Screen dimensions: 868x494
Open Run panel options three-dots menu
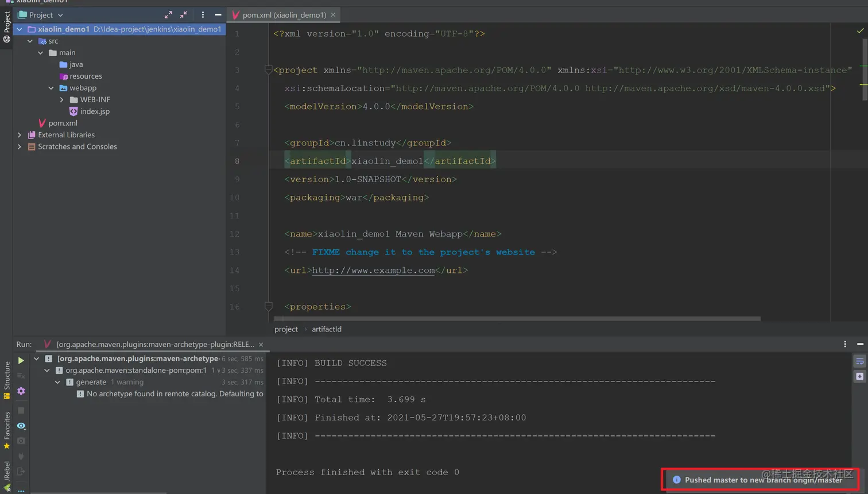pos(845,344)
